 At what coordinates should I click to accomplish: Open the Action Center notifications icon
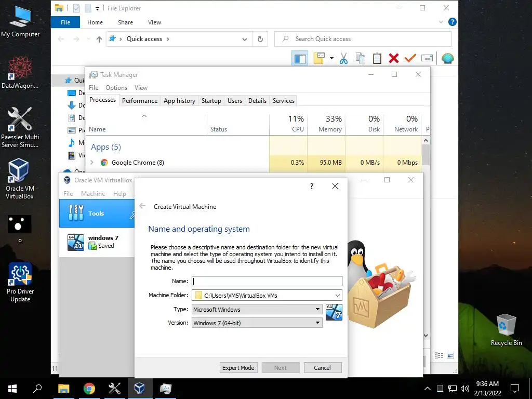coord(515,389)
